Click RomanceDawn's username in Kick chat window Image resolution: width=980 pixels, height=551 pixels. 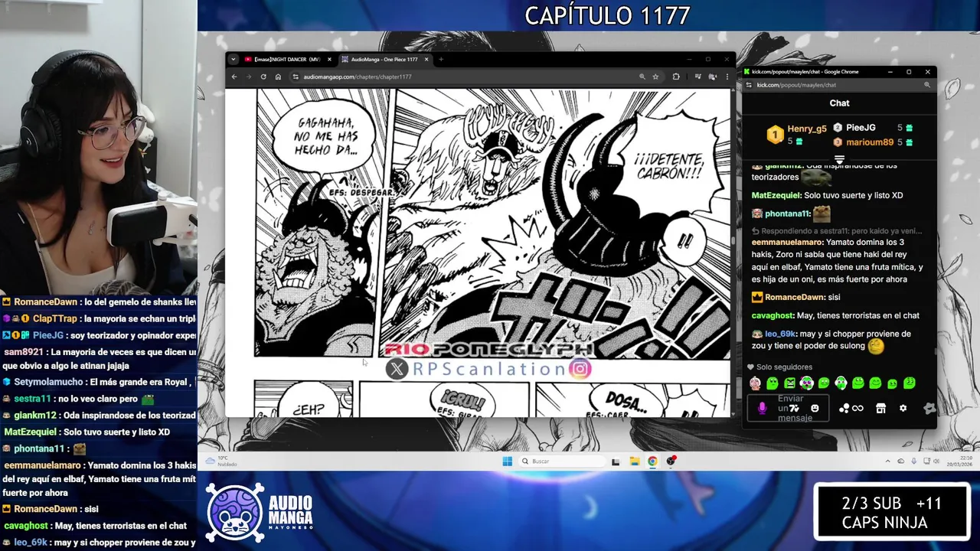coord(795,297)
